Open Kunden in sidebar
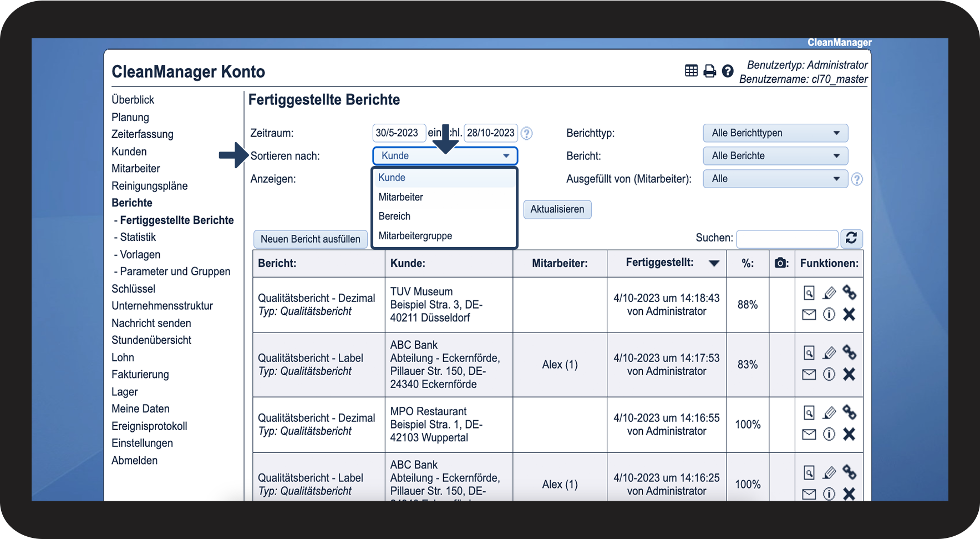The image size is (980, 539). [x=129, y=152]
